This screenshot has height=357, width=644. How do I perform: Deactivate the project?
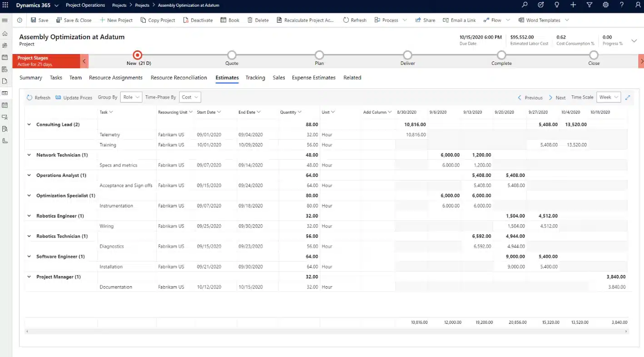tap(198, 20)
